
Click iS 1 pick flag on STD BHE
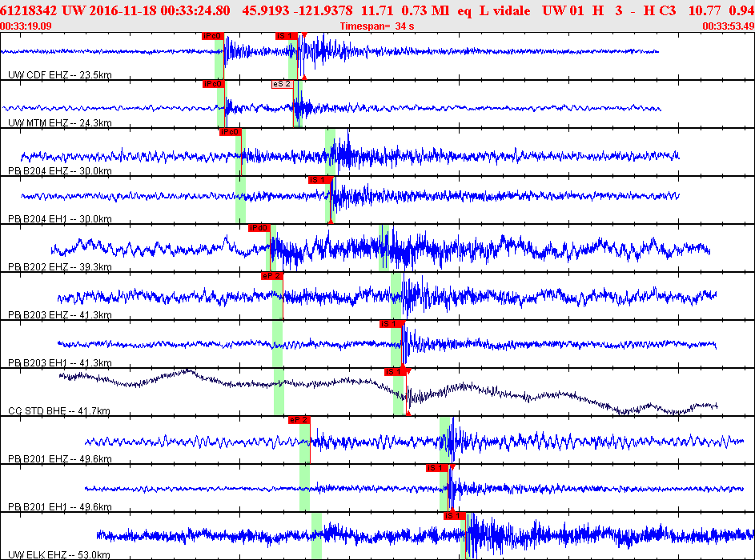coord(396,372)
